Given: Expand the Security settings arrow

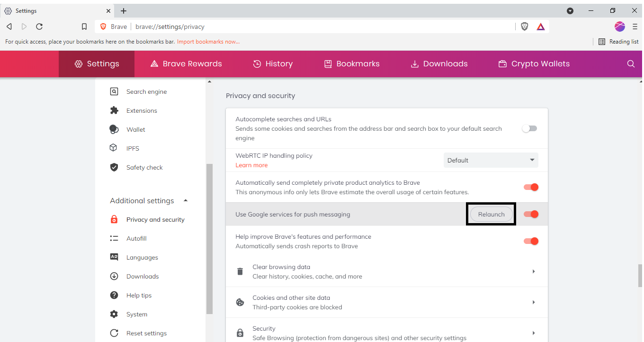Looking at the screenshot, I should point(534,333).
